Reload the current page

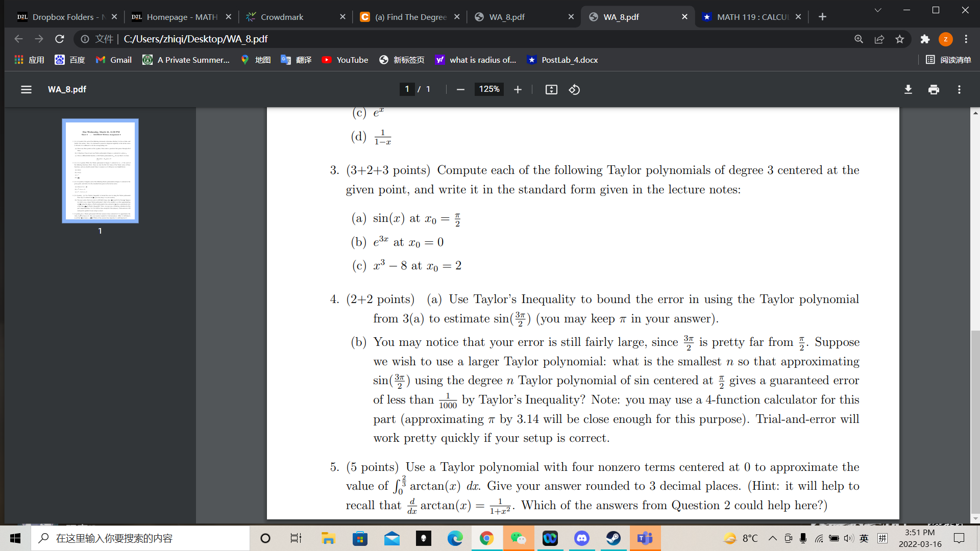pos(60,39)
